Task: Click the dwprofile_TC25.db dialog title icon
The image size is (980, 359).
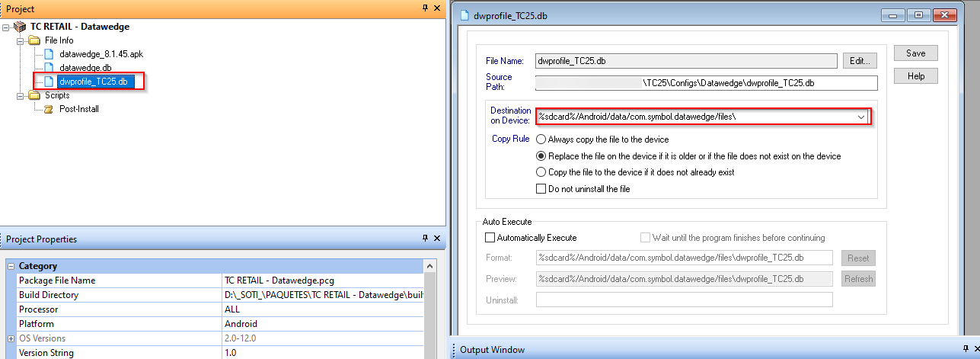Action: [463, 15]
